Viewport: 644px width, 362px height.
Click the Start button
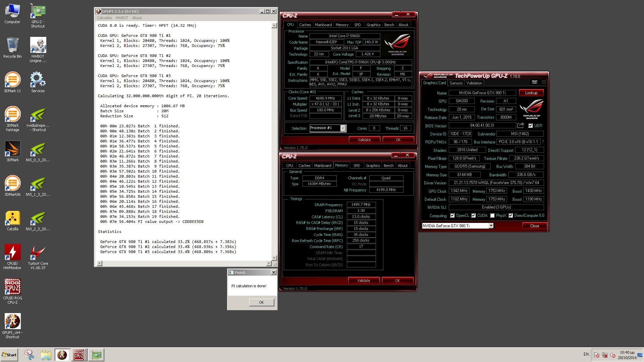click(9, 355)
